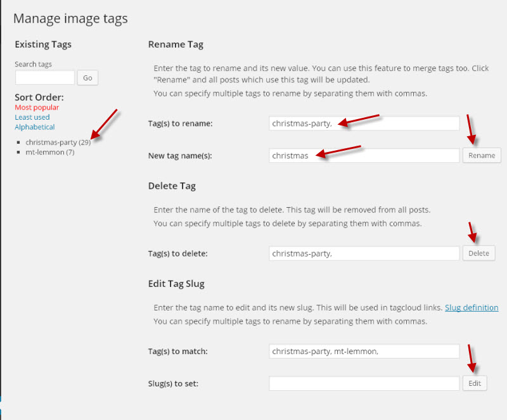Click the Rename button
The image size is (507, 420).
pos(482,155)
